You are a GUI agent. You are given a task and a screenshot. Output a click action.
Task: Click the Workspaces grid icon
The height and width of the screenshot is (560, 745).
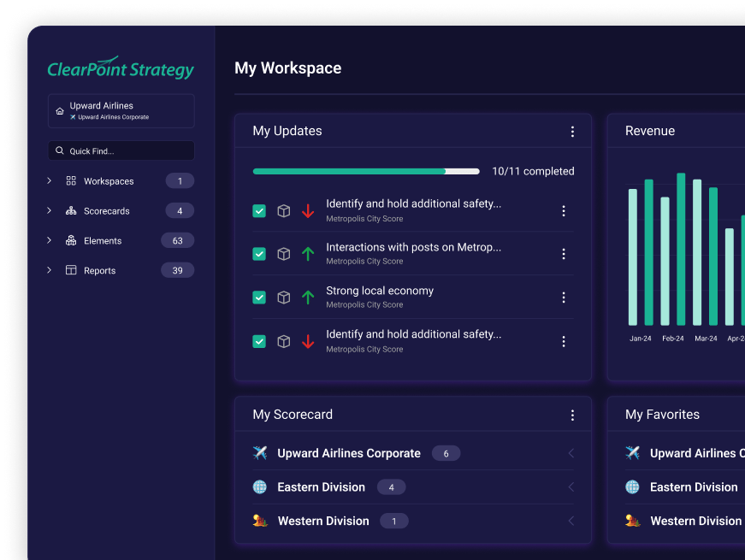tap(71, 180)
